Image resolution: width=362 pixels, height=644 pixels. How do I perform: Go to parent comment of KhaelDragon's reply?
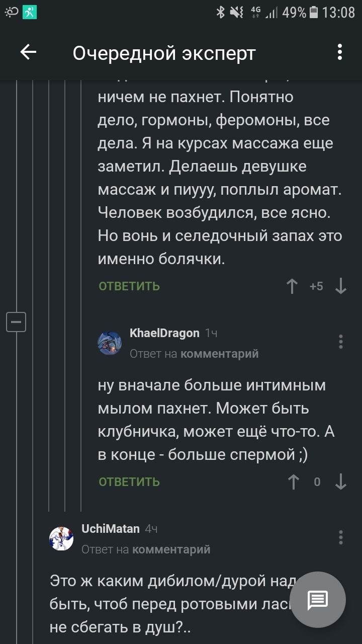coord(219,354)
